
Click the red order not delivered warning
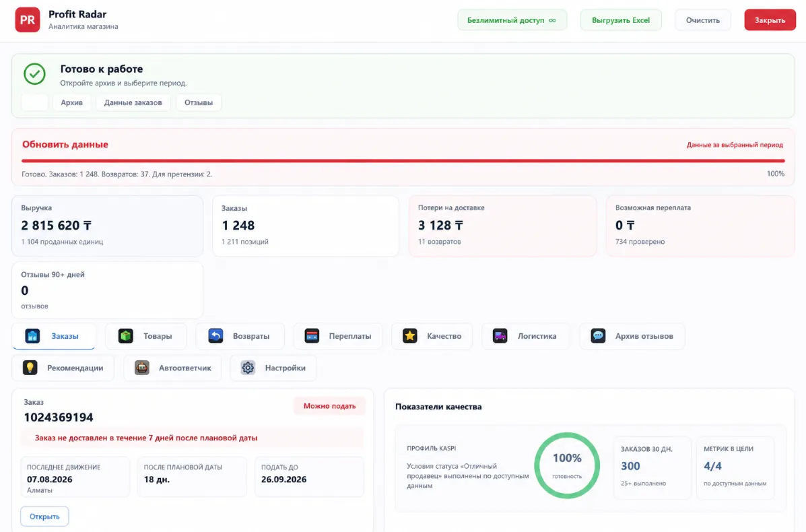pos(193,438)
